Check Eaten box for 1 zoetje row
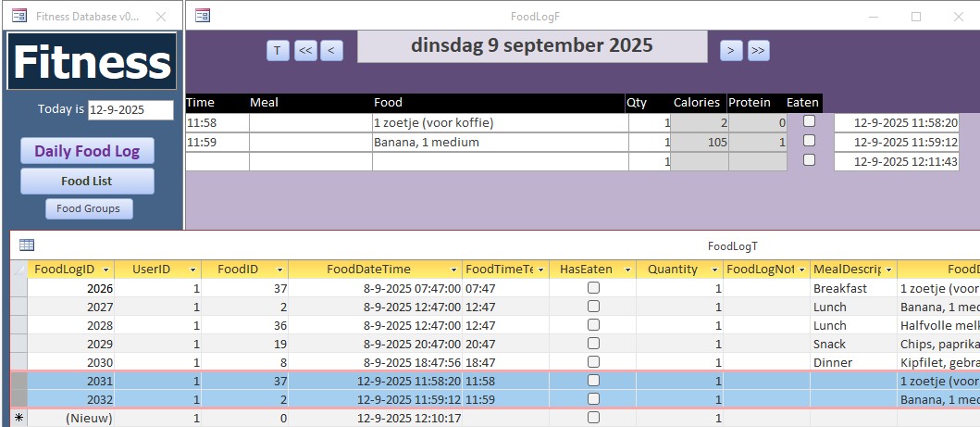This screenshot has height=427, width=980. point(809,121)
